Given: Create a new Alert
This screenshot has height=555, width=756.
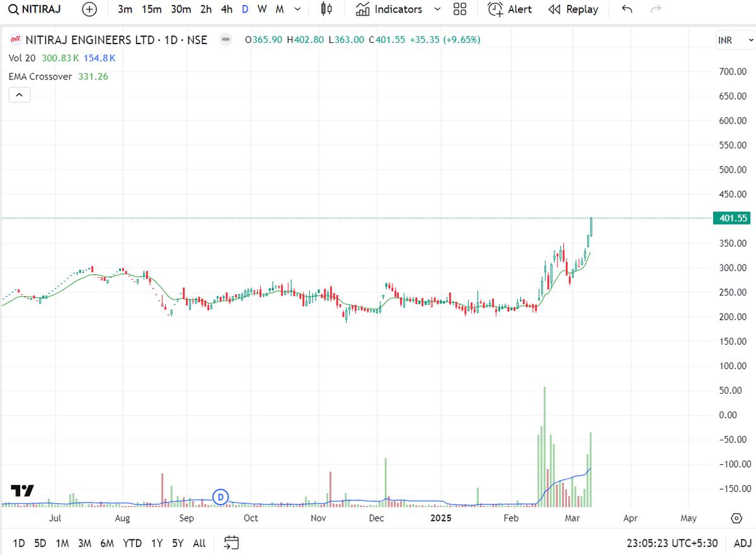Looking at the screenshot, I should (510, 9).
